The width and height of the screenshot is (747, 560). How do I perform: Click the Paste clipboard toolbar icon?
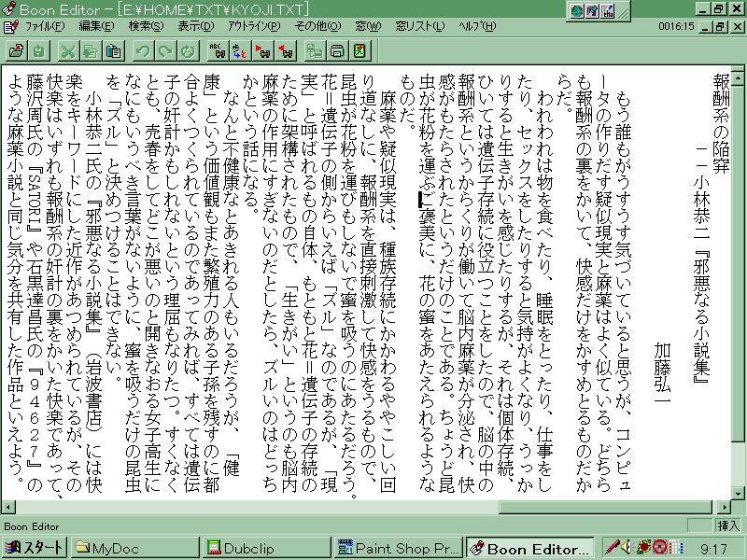point(113,50)
